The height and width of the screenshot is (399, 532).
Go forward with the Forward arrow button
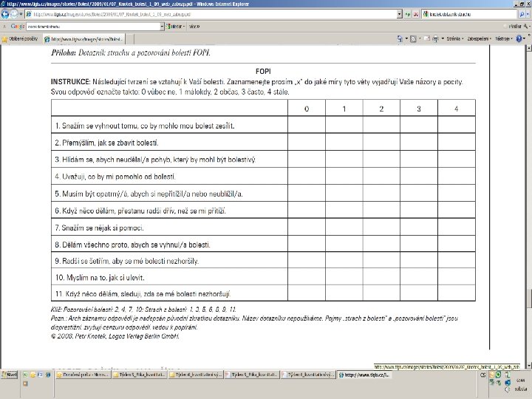click(x=14, y=14)
